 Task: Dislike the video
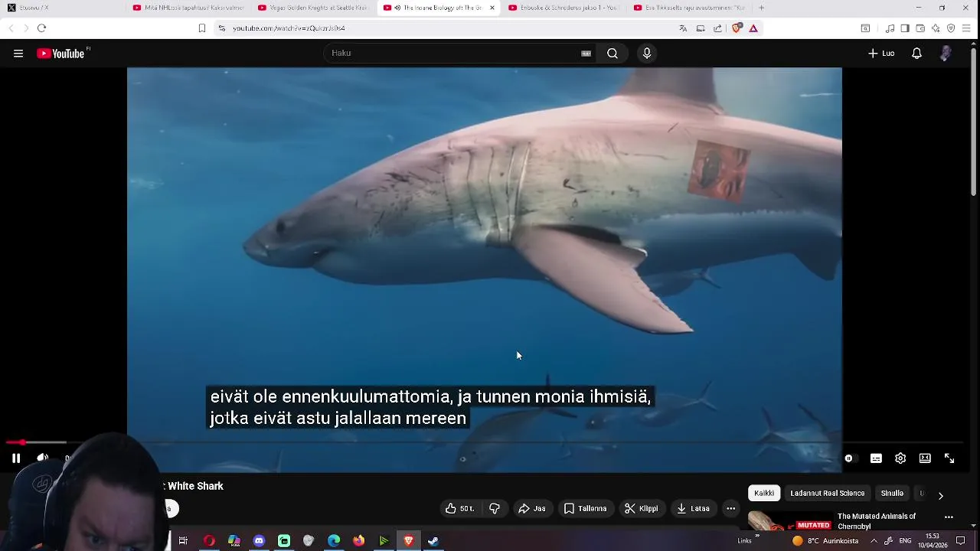click(495, 508)
